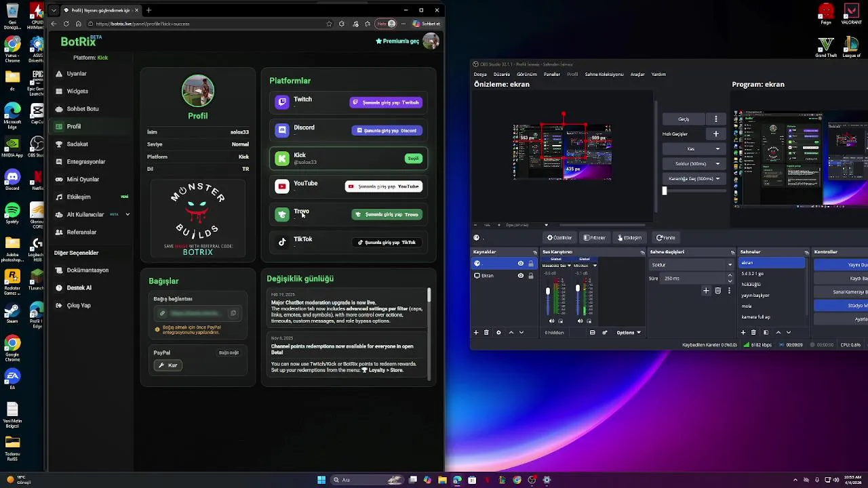Move source down in Kaynaklar panel
Viewport: 868px width, 488px height.
click(x=521, y=332)
